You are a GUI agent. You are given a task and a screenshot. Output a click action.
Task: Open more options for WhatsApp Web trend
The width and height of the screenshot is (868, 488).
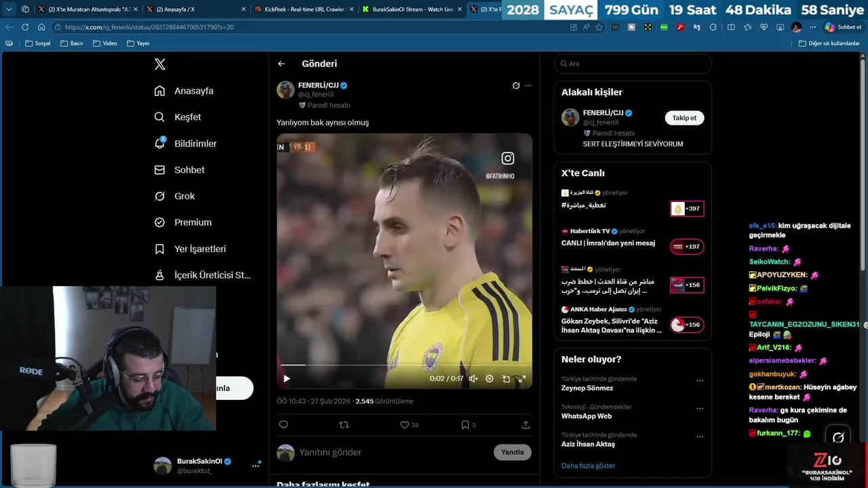[700, 409]
